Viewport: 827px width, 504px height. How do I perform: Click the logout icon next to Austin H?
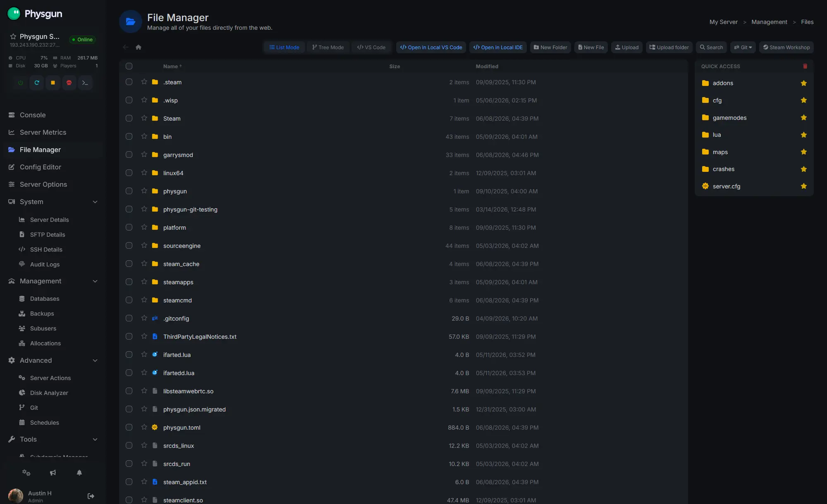click(91, 496)
